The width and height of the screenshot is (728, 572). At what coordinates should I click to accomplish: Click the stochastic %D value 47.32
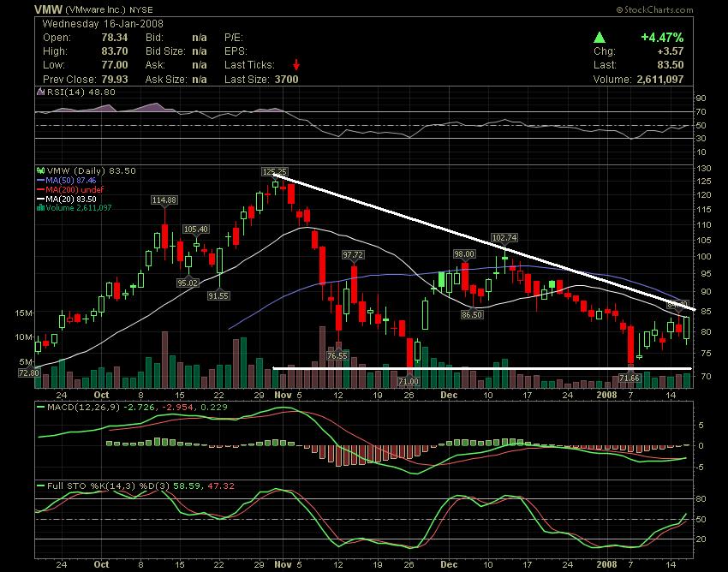point(222,486)
